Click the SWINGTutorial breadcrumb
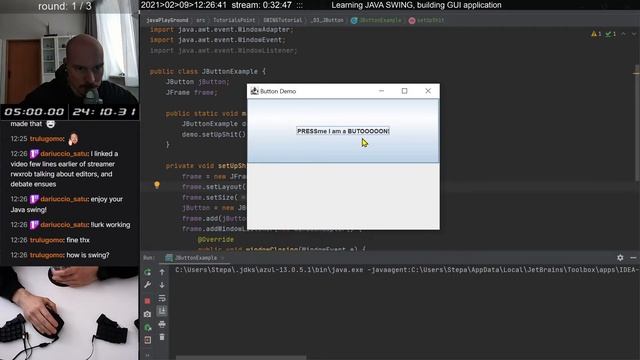This screenshot has height=360, width=640. [283, 20]
